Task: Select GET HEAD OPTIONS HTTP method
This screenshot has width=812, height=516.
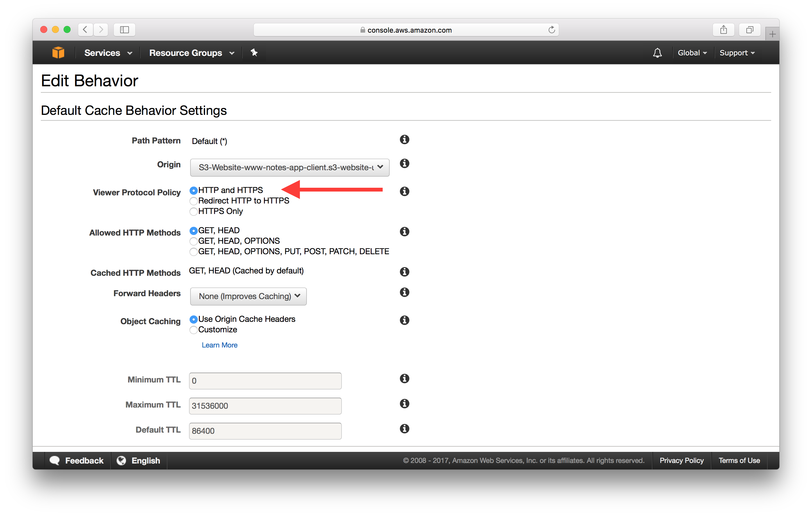Action: coord(193,241)
